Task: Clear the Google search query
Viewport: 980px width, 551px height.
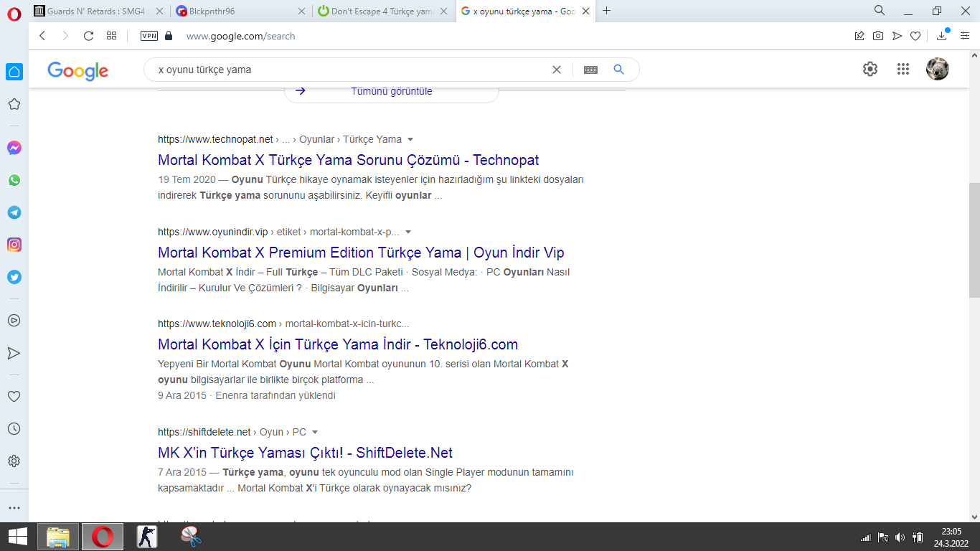Action: click(x=557, y=70)
